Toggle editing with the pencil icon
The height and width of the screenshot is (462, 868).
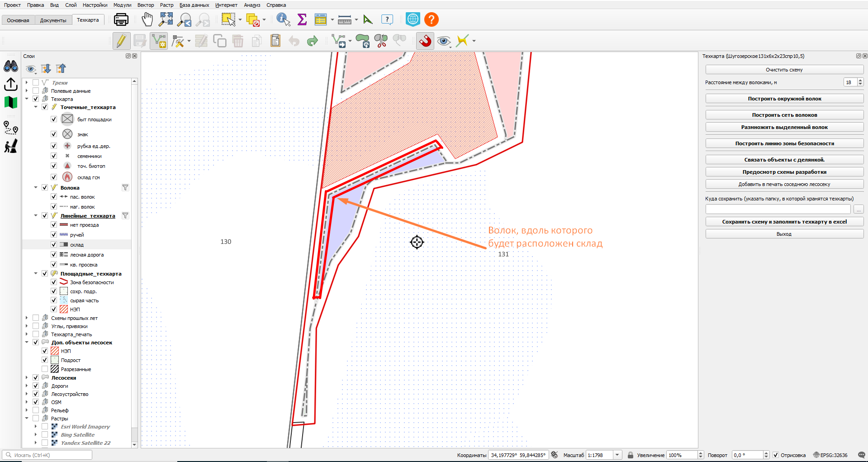tap(121, 41)
